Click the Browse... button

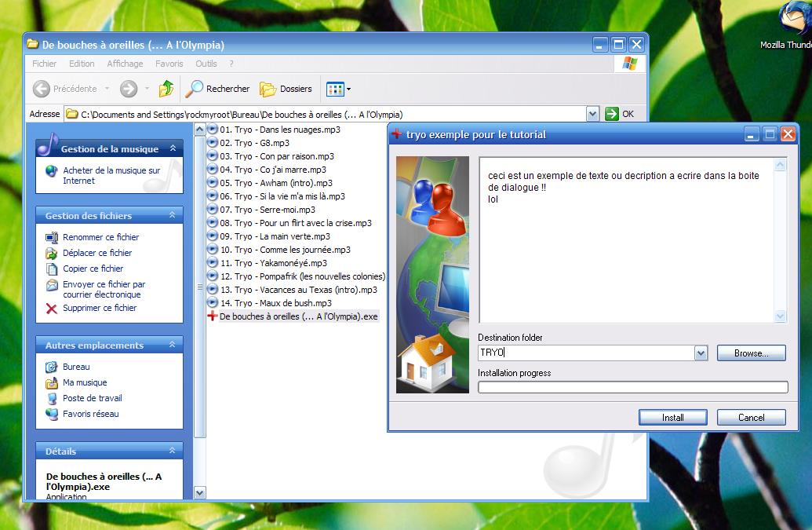click(751, 353)
